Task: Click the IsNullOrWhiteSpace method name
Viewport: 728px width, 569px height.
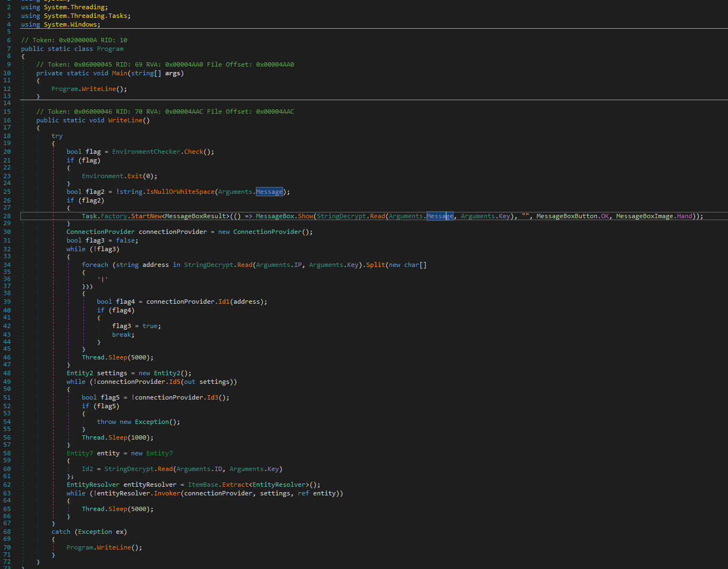Action: pos(180,192)
